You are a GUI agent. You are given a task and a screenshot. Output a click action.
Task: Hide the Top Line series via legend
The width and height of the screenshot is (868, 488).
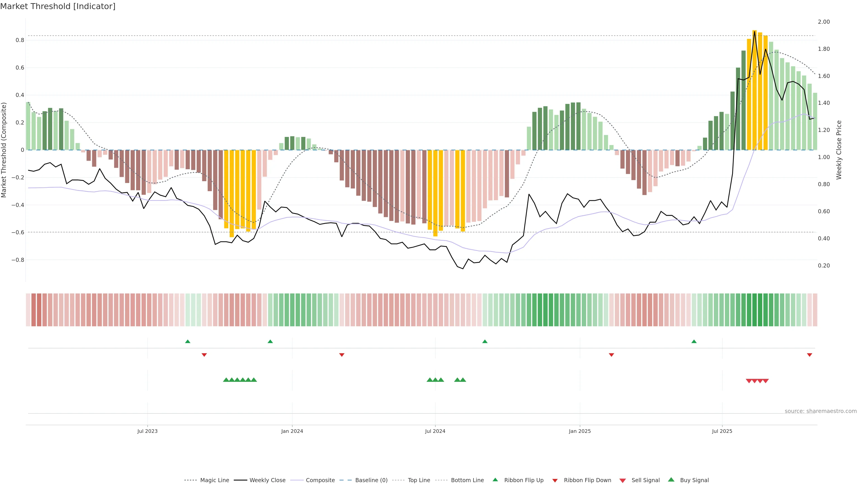[x=419, y=480]
